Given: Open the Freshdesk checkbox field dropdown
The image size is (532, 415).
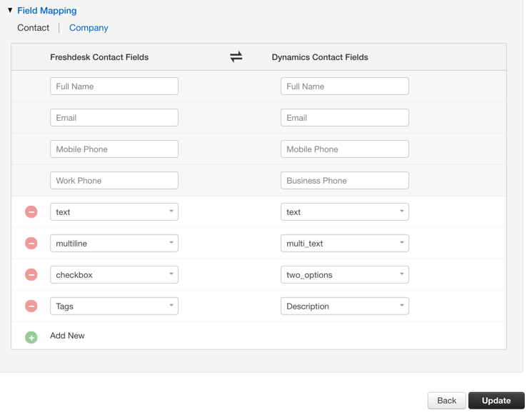Looking at the screenshot, I should tap(114, 274).
